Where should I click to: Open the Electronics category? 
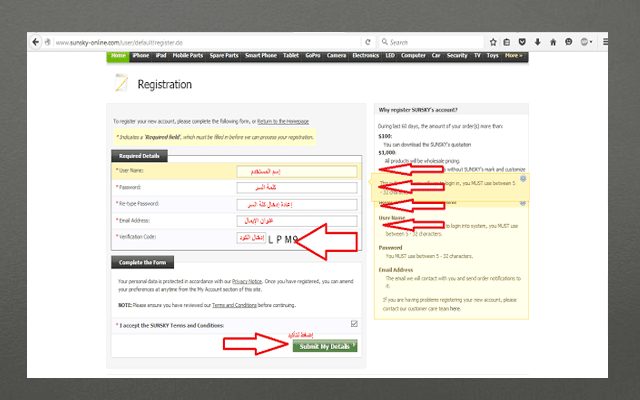pos(366,56)
